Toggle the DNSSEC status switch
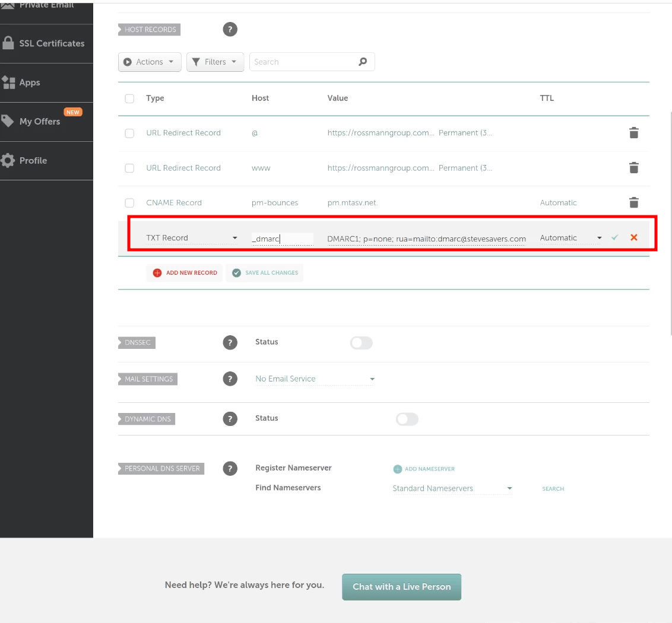This screenshot has width=672, height=623. click(362, 343)
